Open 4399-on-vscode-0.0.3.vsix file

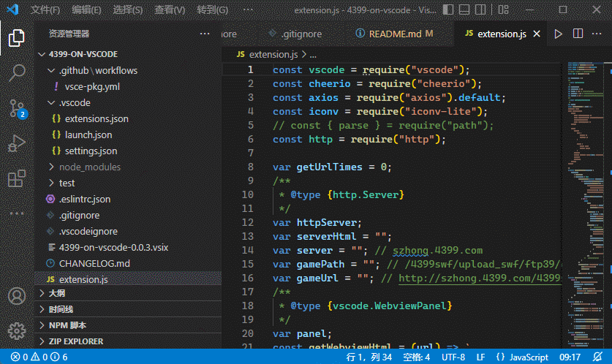point(128,247)
